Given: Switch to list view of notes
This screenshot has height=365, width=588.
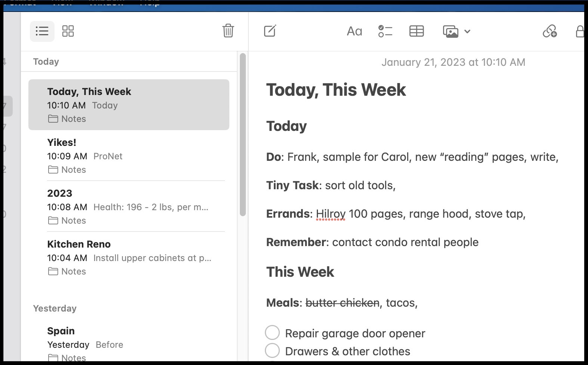Looking at the screenshot, I should click(x=42, y=31).
